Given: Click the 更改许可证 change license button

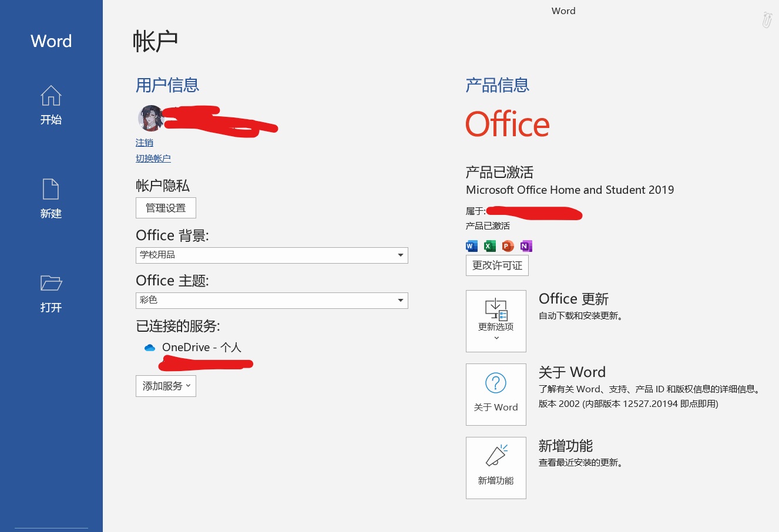Looking at the screenshot, I should pyautogui.click(x=498, y=265).
